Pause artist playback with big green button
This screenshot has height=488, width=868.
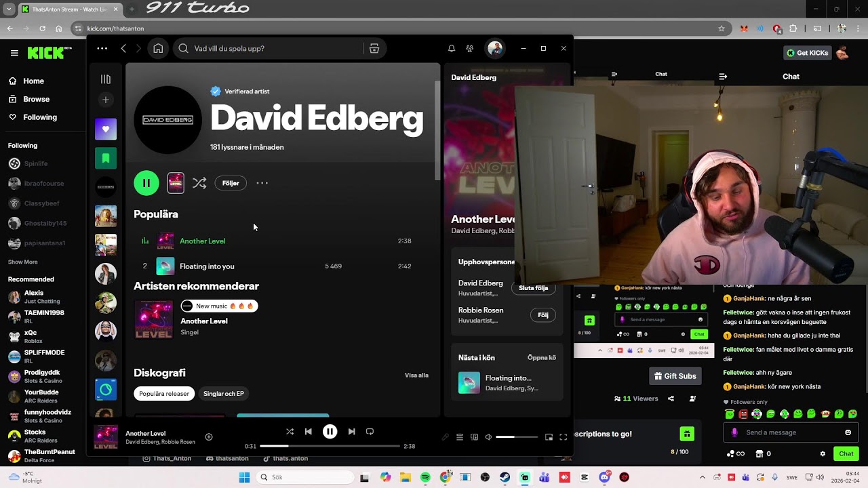pos(146,183)
